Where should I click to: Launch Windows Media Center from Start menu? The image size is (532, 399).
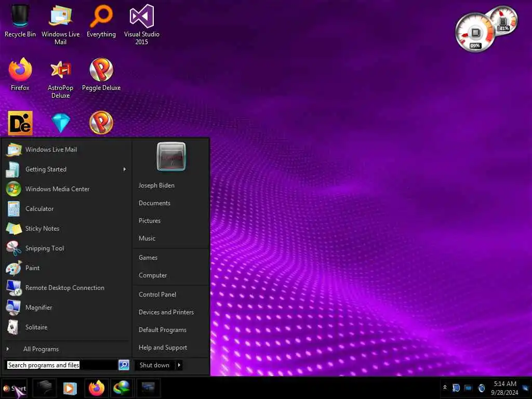pos(66,189)
